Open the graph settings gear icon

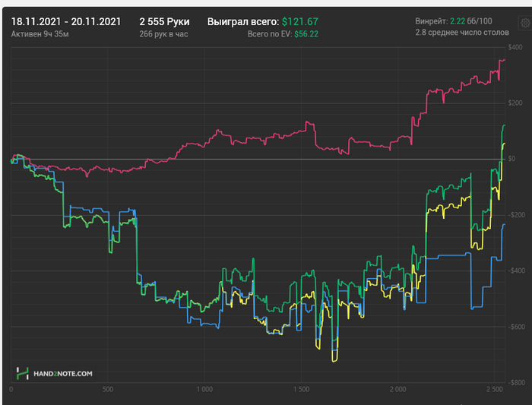[x=526, y=23]
